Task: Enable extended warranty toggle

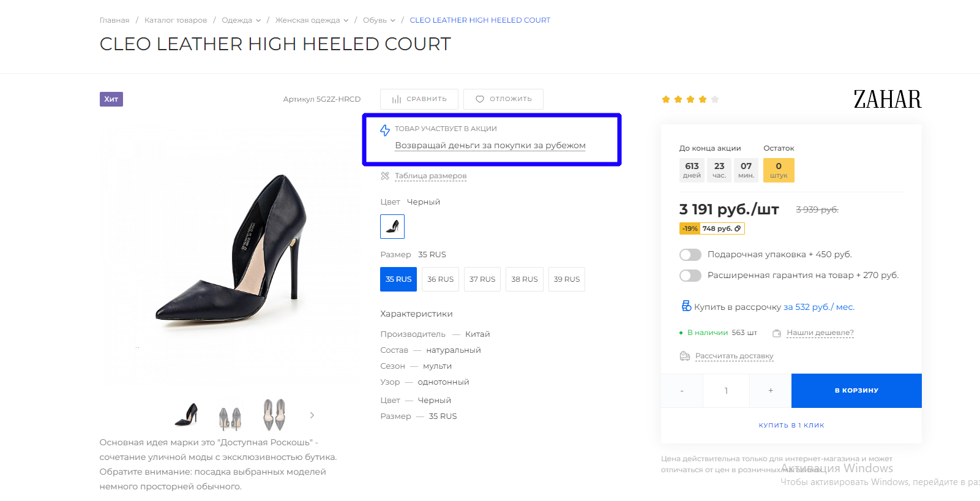Action: (x=690, y=276)
